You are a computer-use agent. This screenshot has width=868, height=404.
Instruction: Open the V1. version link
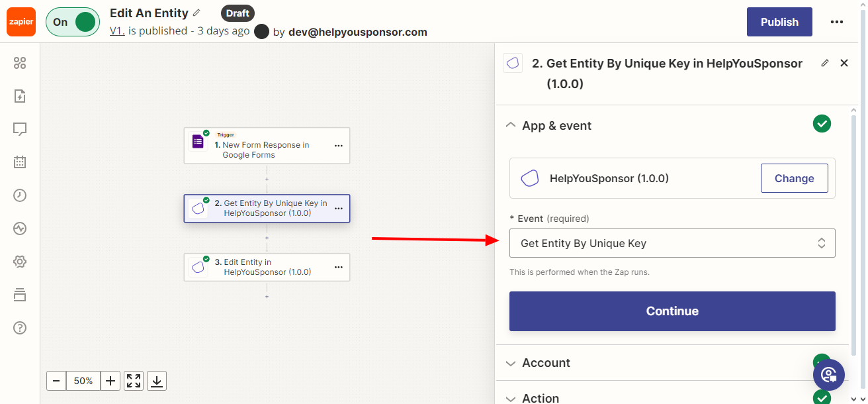coord(117,31)
